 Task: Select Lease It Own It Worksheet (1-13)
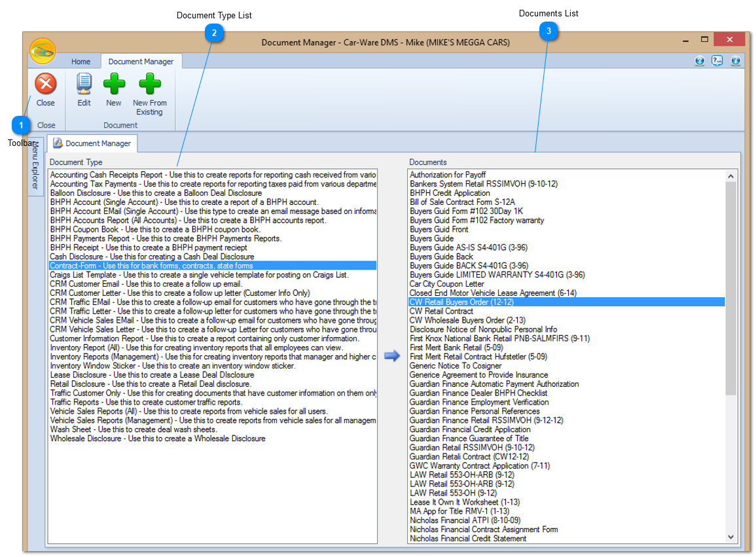tap(567, 503)
